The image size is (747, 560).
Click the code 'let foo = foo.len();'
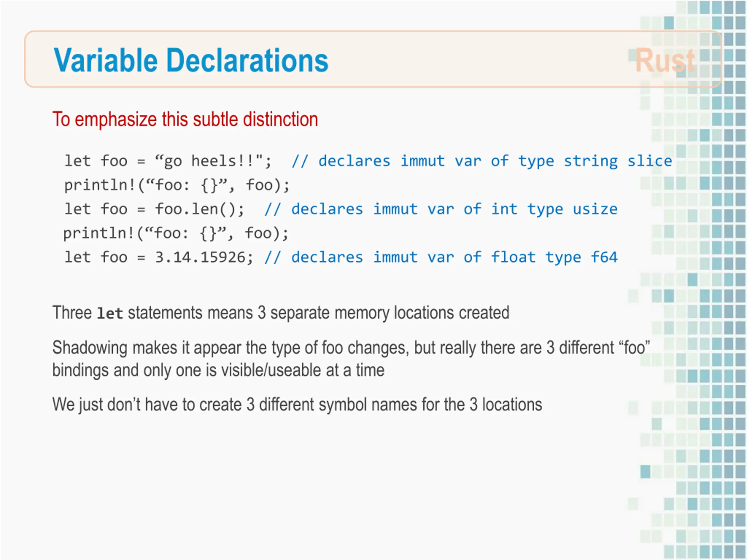pyautogui.click(x=154, y=209)
